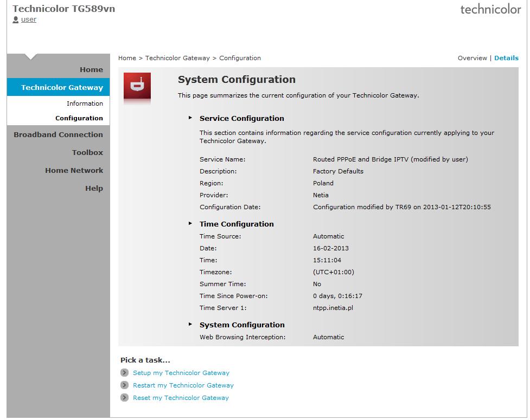This screenshot has height=420, width=530.
Task: Click arrow icon beside Restart my Technicolor Gateway
Action: click(x=124, y=385)
